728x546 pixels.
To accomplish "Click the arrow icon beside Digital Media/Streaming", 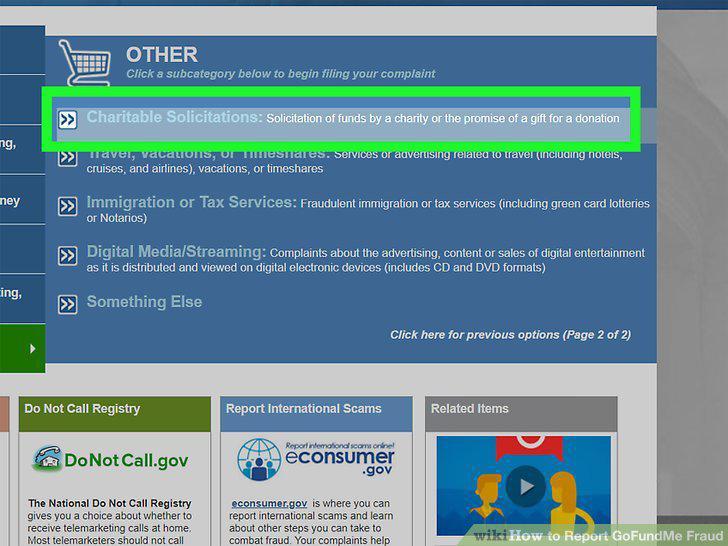I will click(x=67, y=256).
